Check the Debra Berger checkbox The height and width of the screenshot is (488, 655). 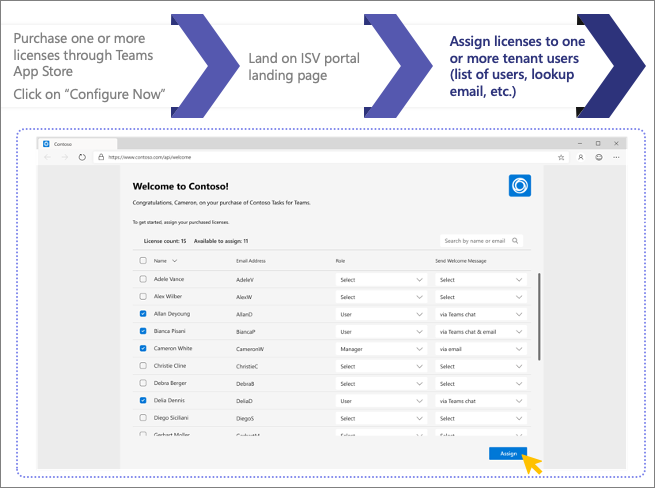click(x=143, y=383)
